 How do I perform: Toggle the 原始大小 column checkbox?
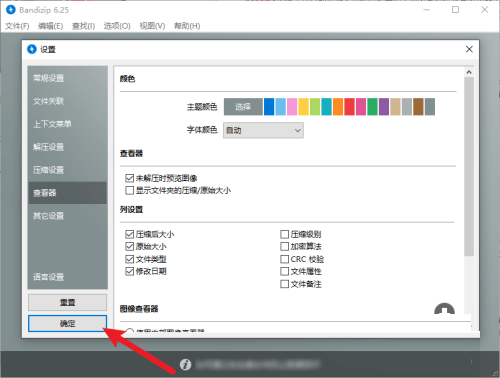(x=130, y=247)
